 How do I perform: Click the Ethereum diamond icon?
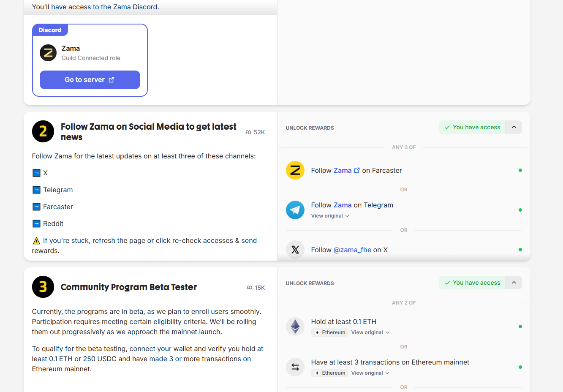click(x=295, y=327)
